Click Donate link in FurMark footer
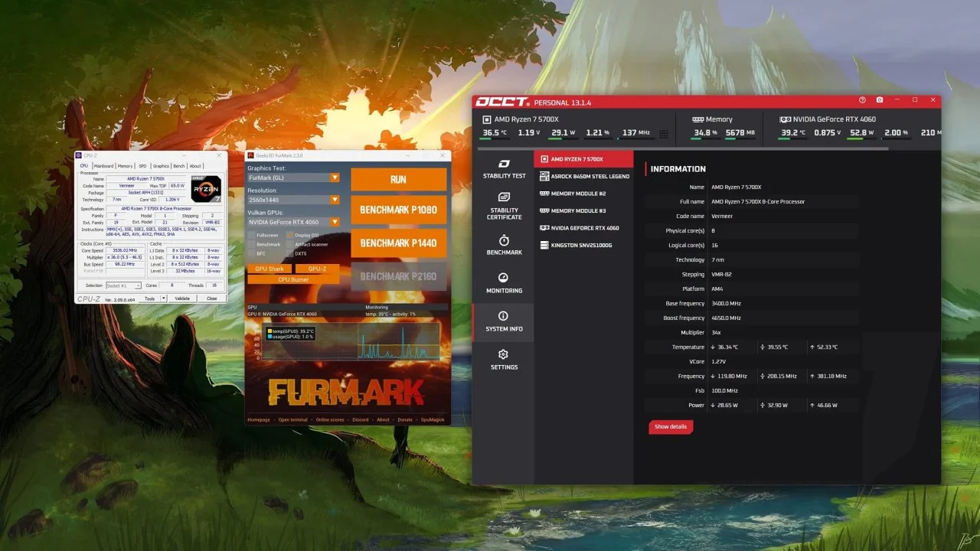980x551 pixels. click(405, 419)
